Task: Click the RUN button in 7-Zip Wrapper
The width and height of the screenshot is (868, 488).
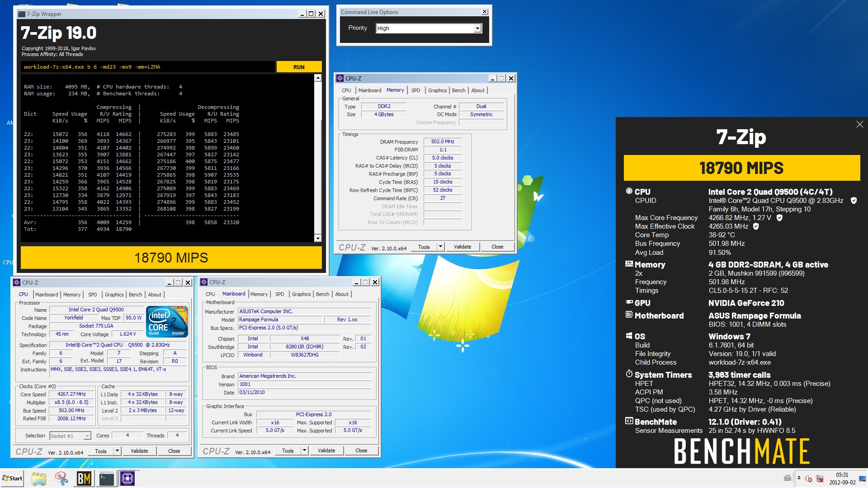Action: tap(299, 67)
